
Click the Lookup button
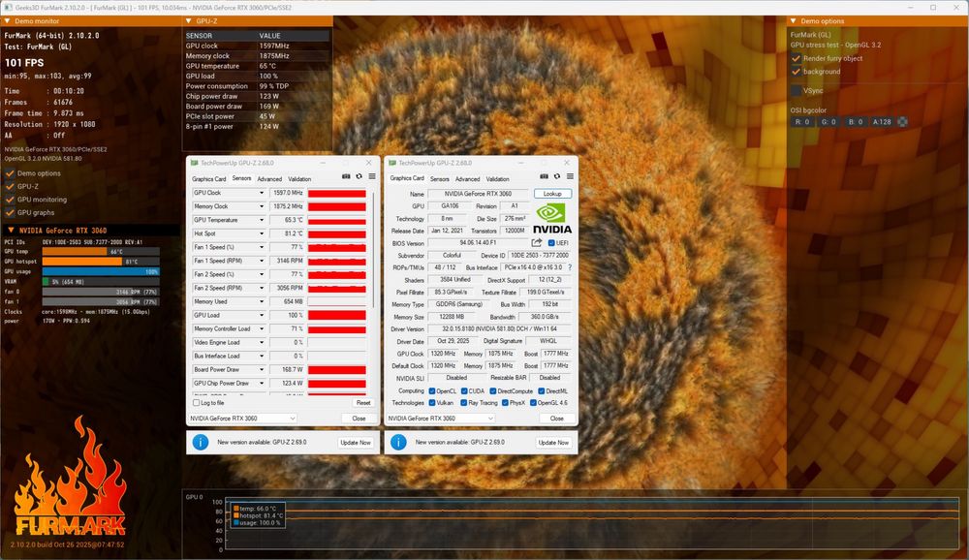[552, 194]
